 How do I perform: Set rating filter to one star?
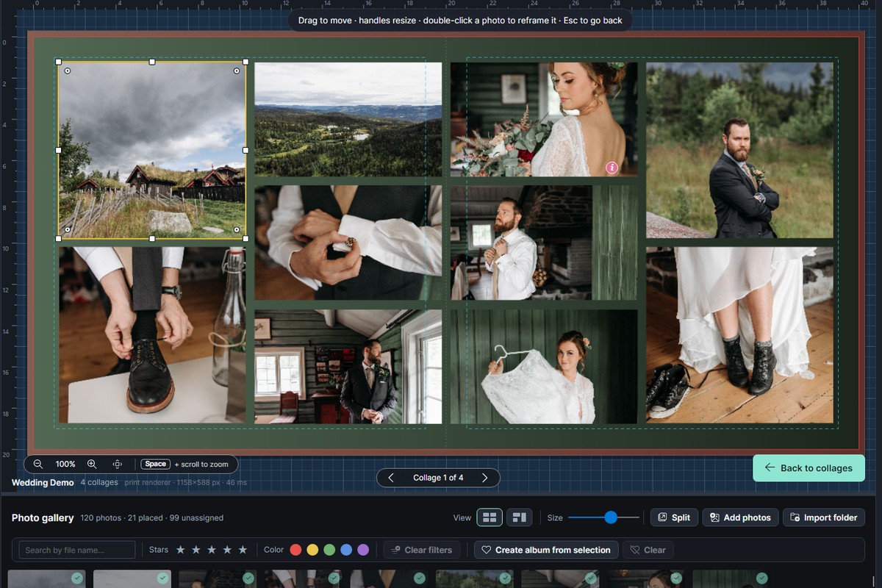(180, 550)
